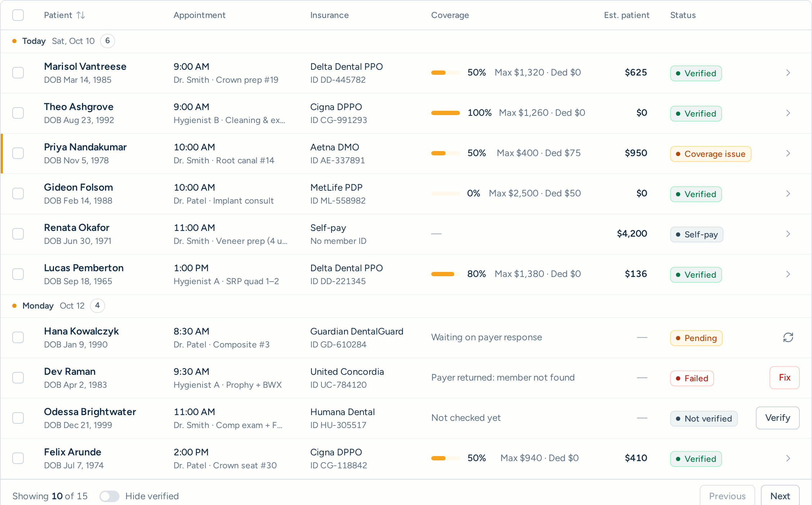Screen dimensions: 812x505
Task: Select Lucas Pemberton checkbox
Action: pos(18,274)
